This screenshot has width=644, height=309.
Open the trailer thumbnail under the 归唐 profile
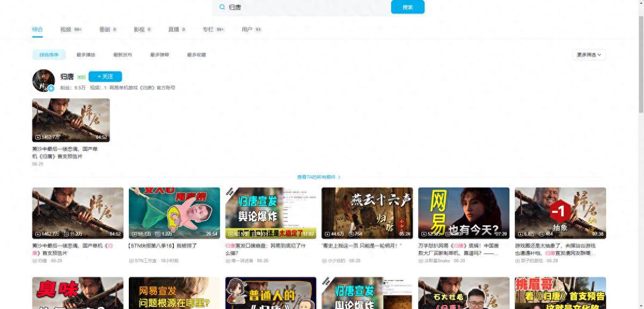point(71,120)
